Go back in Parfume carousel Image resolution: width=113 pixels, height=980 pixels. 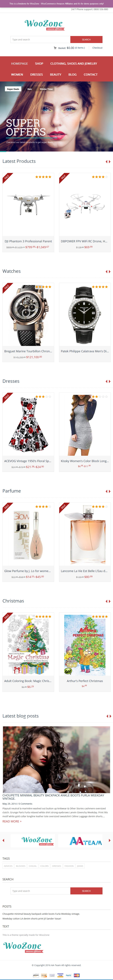point(106,492)
